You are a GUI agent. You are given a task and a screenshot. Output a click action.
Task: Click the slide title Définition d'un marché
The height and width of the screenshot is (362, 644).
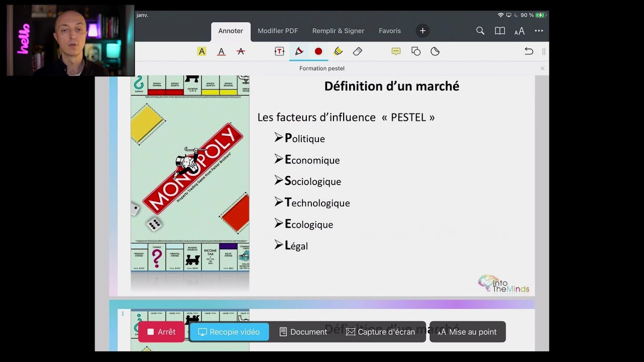pos(391,86)
